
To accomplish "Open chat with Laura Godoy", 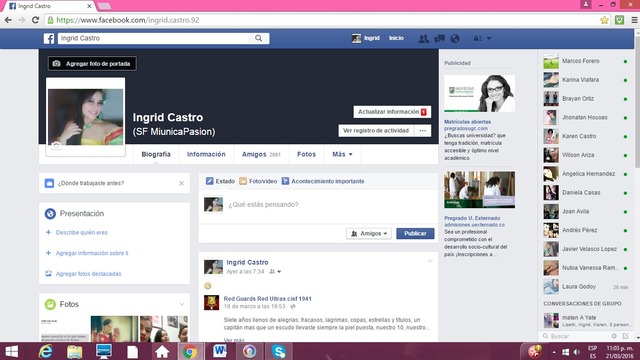I will [586, 287].
